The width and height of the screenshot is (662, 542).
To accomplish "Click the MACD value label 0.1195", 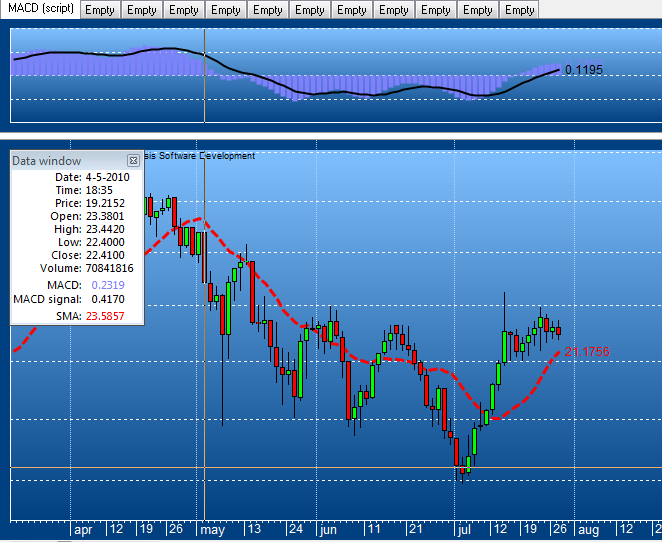I will [x=585, y=70].
